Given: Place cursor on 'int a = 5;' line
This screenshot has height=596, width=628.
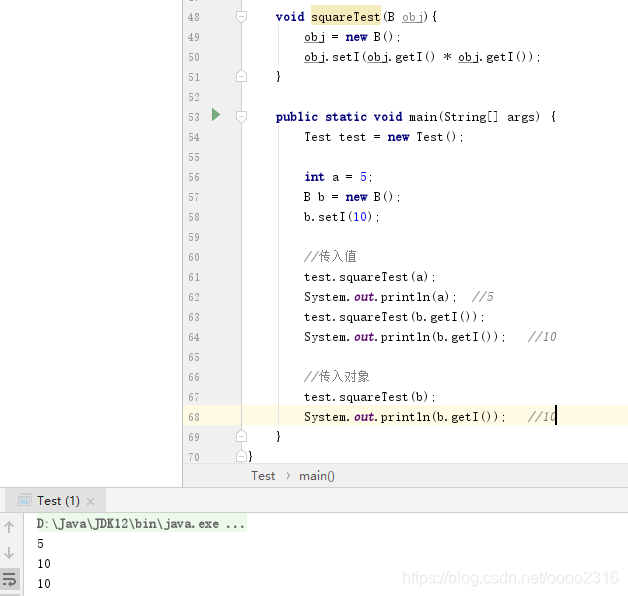Looking at the screenshot, I should [x=338, y=177].
